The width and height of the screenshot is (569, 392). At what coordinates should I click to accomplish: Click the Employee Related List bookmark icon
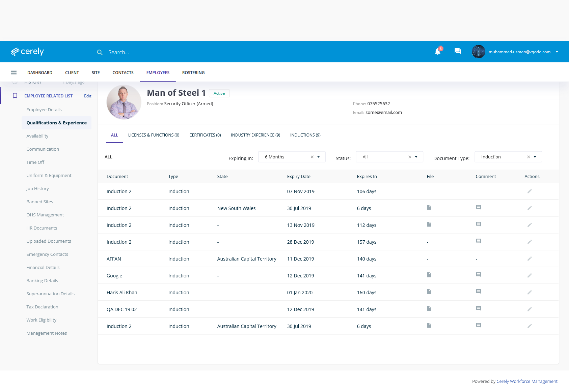click(x=15, y=96)
